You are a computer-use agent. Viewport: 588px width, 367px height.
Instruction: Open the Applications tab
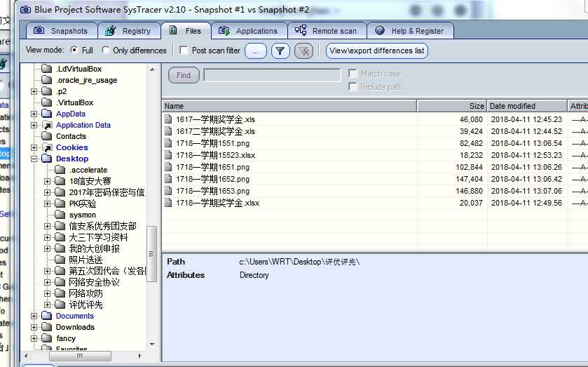tap(249, 31)
